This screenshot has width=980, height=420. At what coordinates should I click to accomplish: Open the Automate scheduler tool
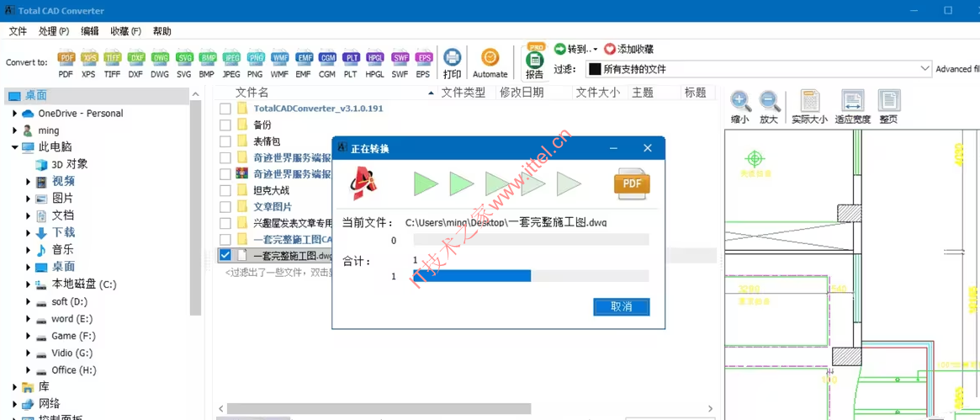[x=490, y=63]
